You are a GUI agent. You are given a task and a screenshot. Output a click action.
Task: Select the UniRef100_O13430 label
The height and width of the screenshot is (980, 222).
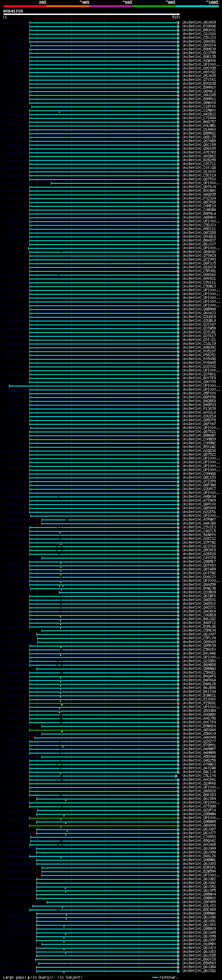(x=199, y=172)
